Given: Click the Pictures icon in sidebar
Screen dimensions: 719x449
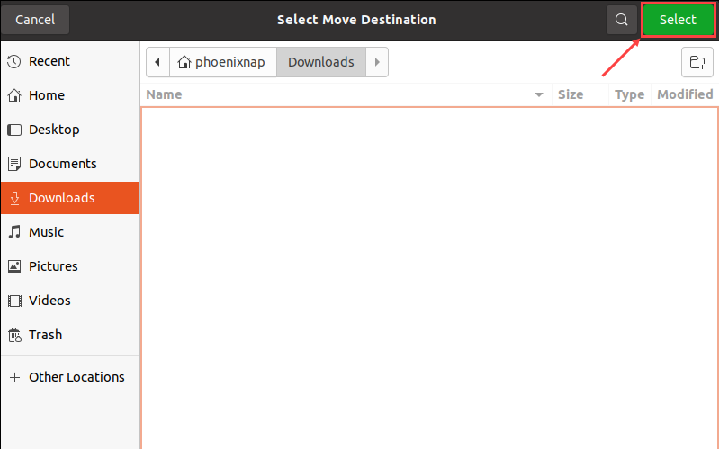Looking at the screenshot, I should point(14,267).
